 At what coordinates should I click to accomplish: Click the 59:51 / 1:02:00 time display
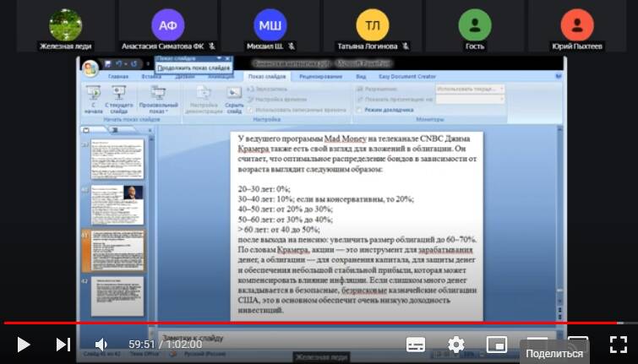click(165, 345)
